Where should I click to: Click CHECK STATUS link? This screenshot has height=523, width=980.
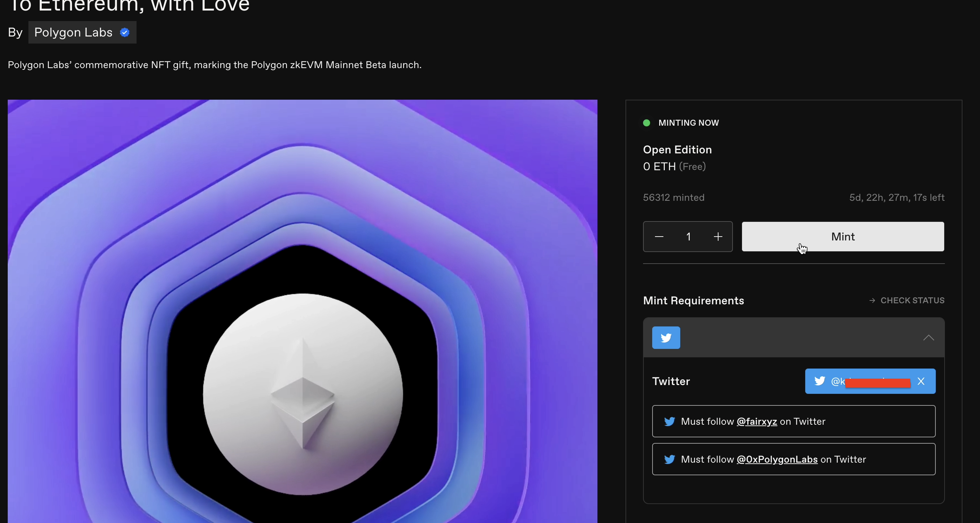(x=912, y=300)
